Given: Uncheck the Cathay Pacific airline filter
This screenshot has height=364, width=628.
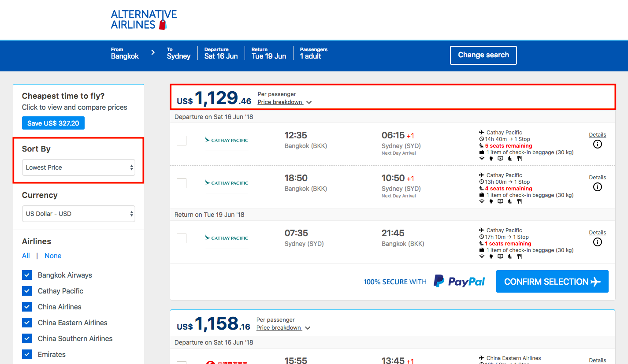Looking at the screenshot, I should 27,291.
